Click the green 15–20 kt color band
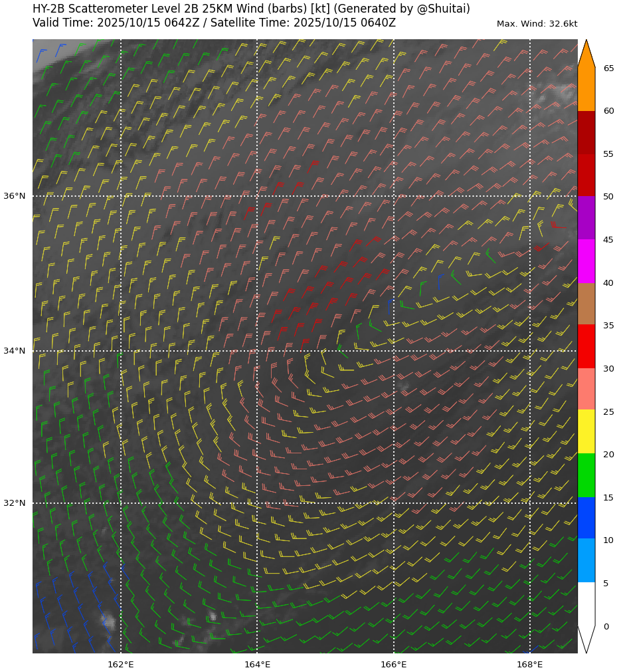This screenshot has width=617, height=672. click(586, 475)
